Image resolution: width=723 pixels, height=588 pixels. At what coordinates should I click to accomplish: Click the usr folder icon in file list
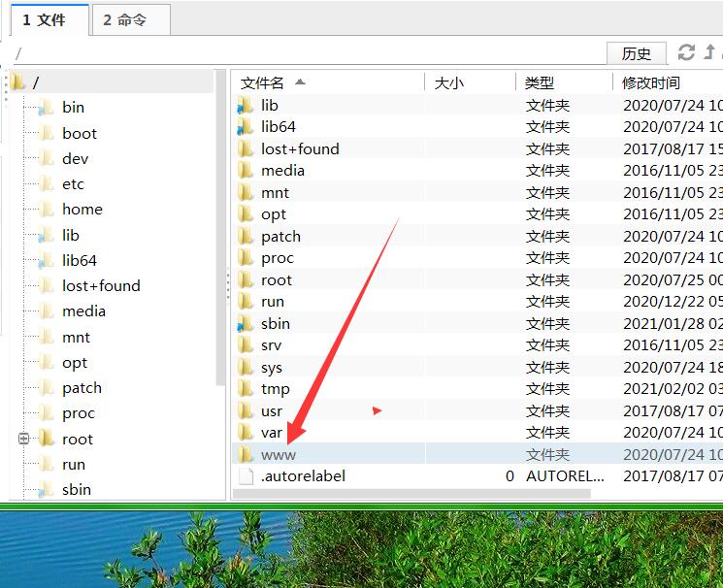point(246,411)
